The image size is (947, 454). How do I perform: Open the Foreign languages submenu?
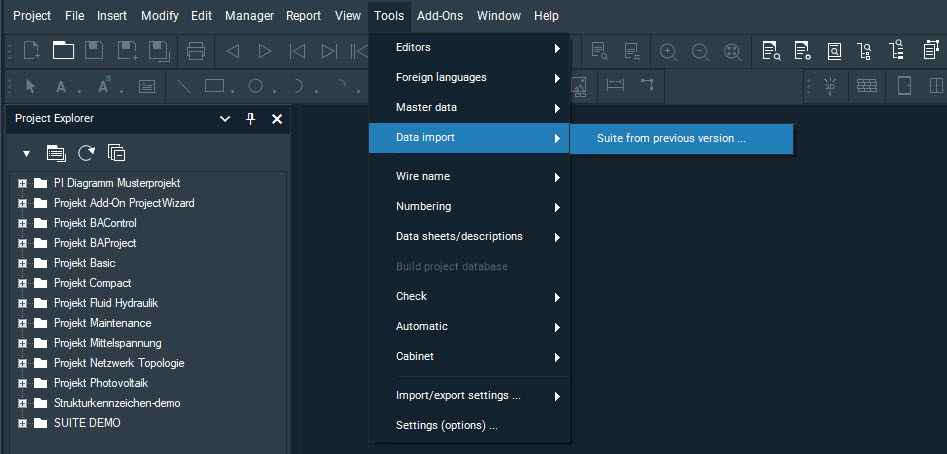tap(469, 78)
